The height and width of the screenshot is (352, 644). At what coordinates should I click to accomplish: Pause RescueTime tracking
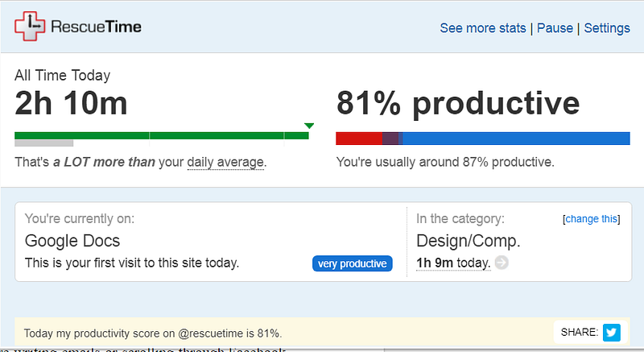[555, 28]
